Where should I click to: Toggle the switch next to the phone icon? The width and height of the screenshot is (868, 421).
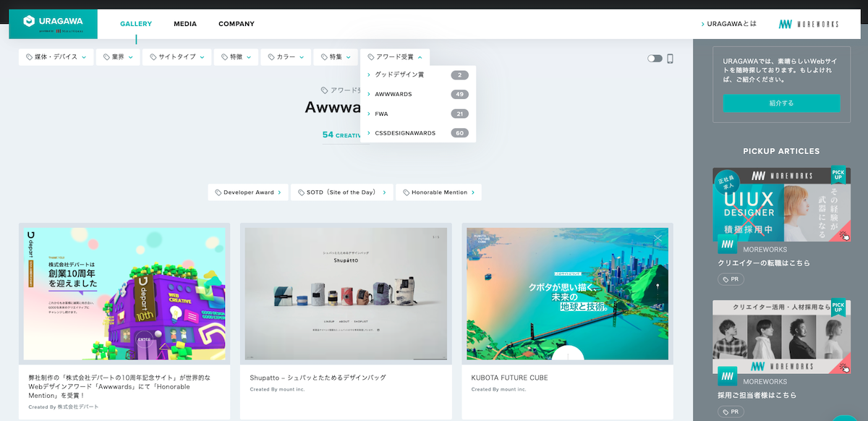[x=655, y=59]
